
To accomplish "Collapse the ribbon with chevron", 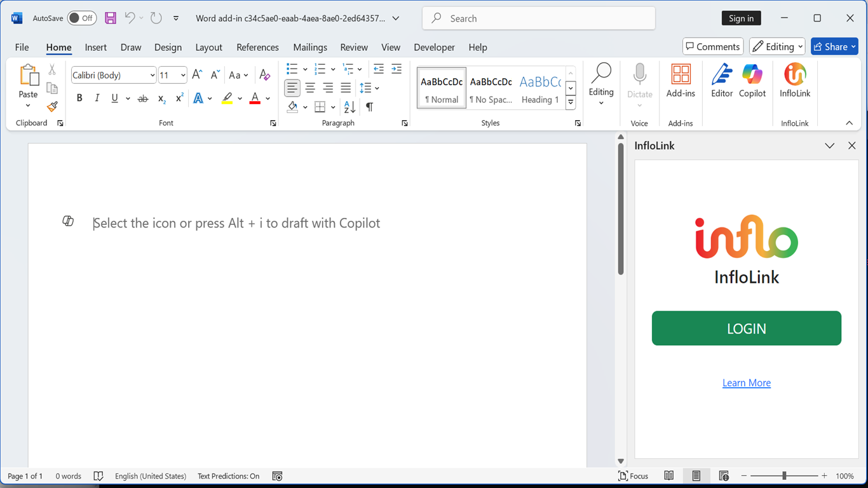I will pyautogui.click(x=849, y=123).
